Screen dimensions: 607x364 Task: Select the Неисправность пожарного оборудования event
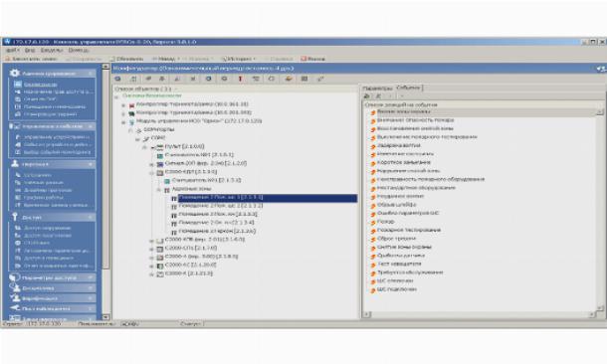click(431, 179)
